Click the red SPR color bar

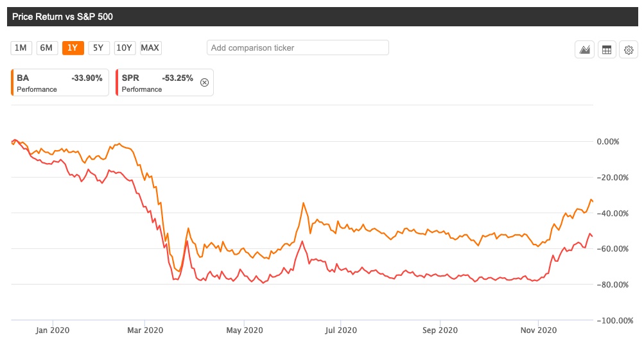[x=117, y=83]
